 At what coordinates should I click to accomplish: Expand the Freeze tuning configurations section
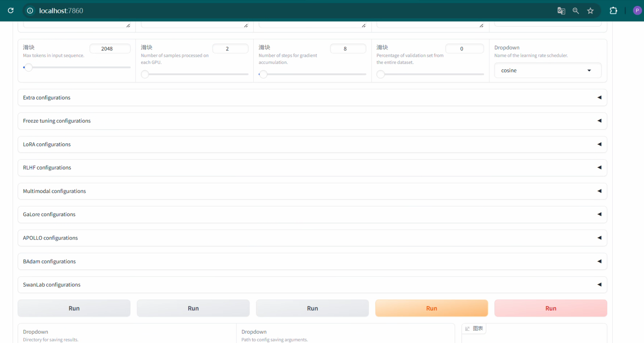312,121
